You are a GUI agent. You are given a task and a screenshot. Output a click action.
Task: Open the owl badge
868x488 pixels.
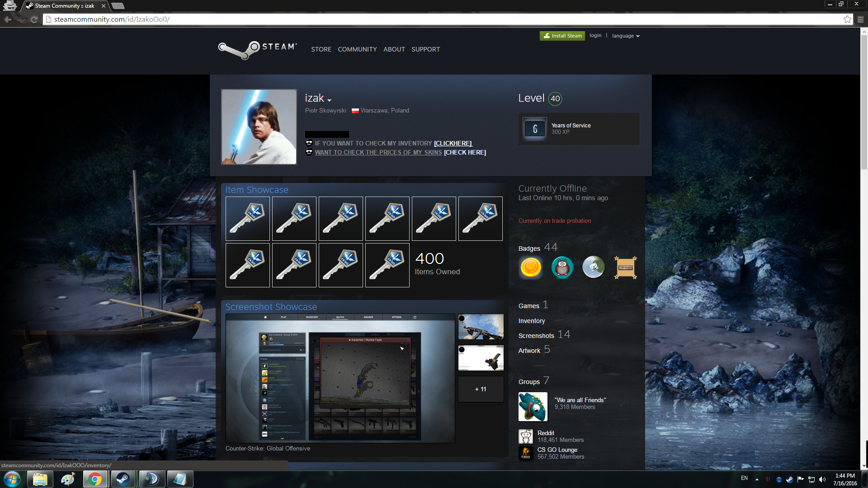tap(562, 267)
